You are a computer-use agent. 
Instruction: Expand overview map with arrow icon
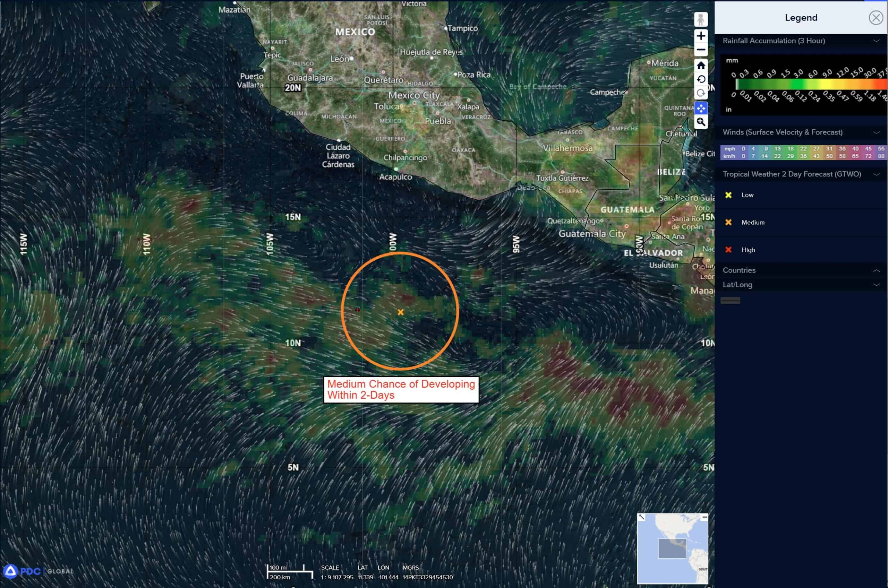[x=641, y=517]
